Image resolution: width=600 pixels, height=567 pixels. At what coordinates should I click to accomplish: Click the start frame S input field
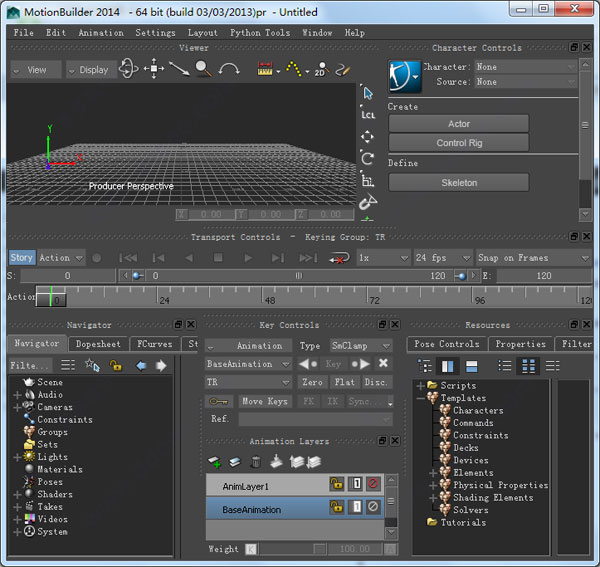click(68, 275)
